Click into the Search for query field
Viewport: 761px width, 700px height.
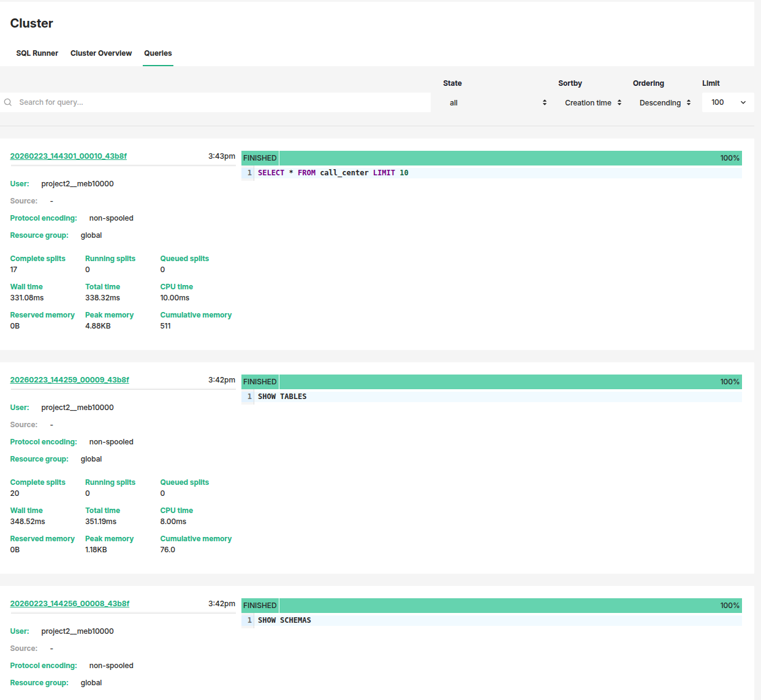221,102
